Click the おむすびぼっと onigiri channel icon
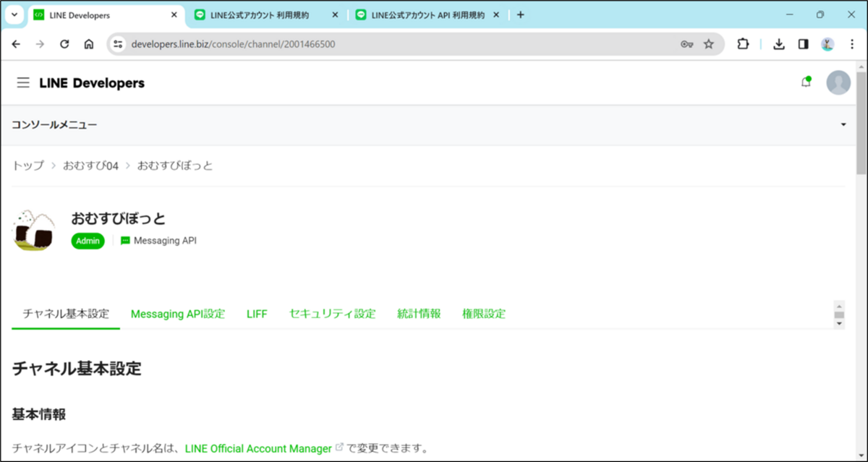868x462 pixels. (33, 230)
